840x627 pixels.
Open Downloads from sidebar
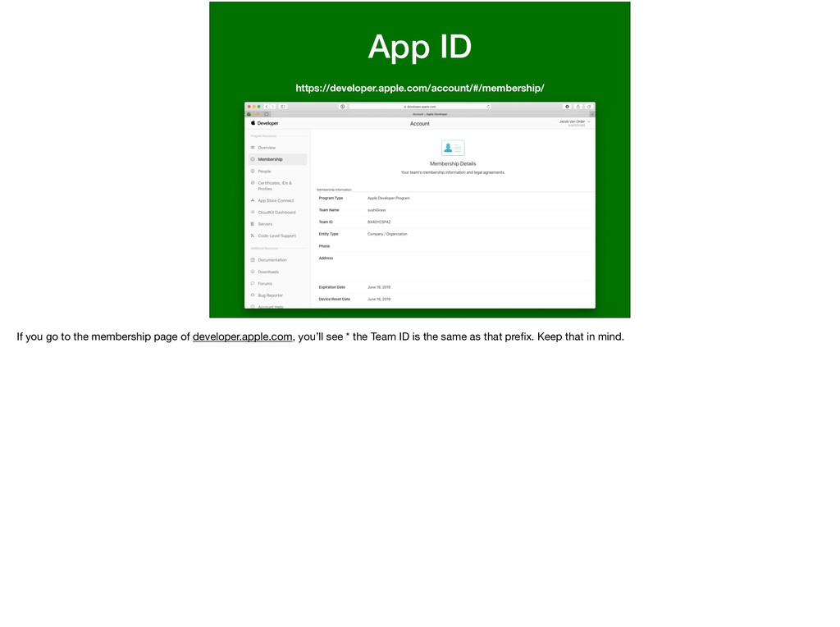268,272
